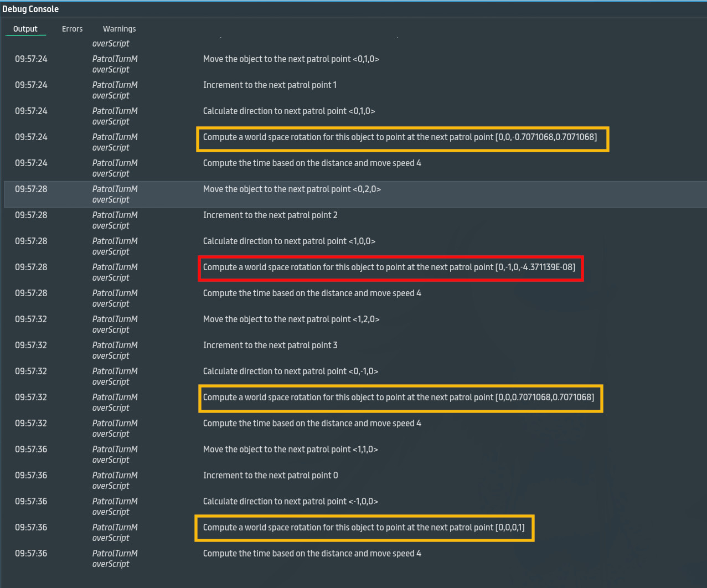
Task: Click the 'Increment to the next patrol point 2' message
Action: tap(270, 215)
